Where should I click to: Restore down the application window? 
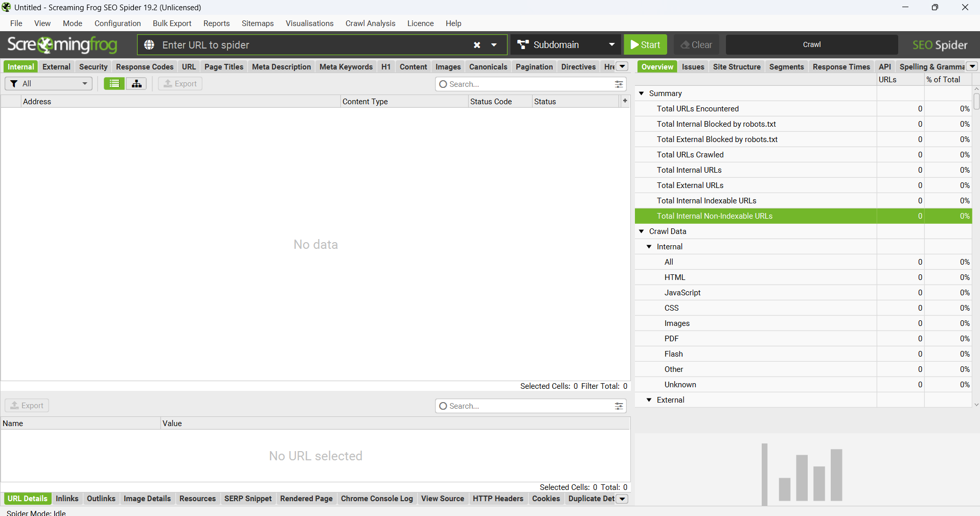[935, 7]
